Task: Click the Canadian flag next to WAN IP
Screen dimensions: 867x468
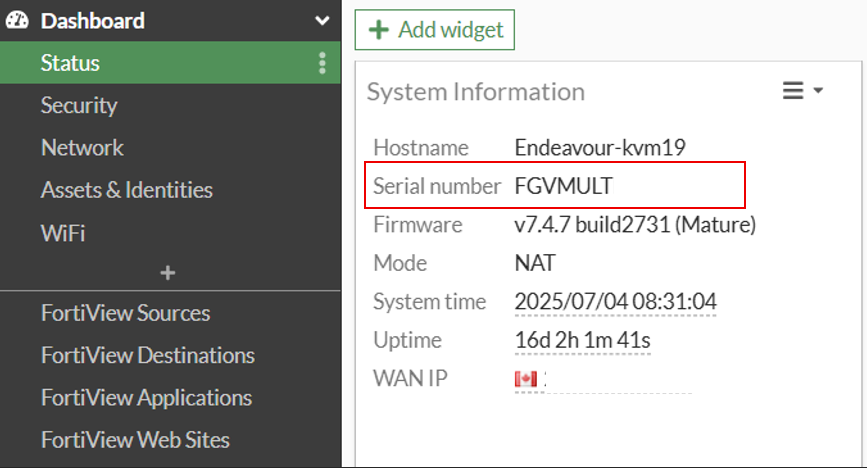Action: tap(525, 380)
